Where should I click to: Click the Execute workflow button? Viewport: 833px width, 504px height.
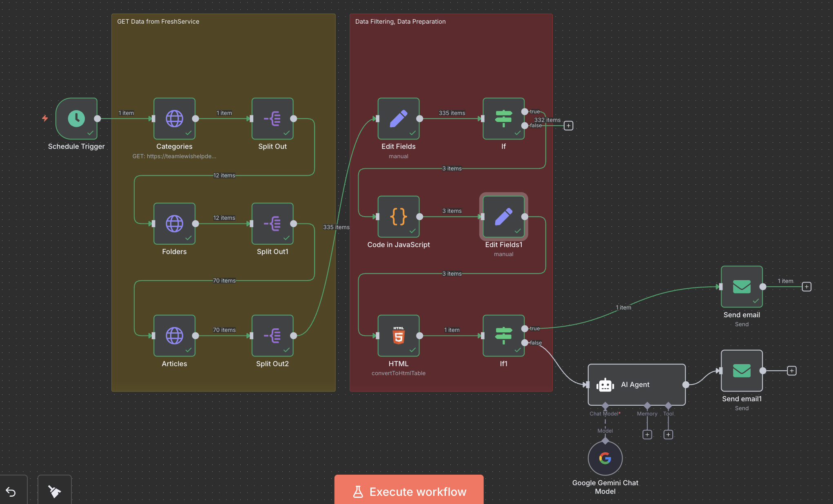point(408,492)
